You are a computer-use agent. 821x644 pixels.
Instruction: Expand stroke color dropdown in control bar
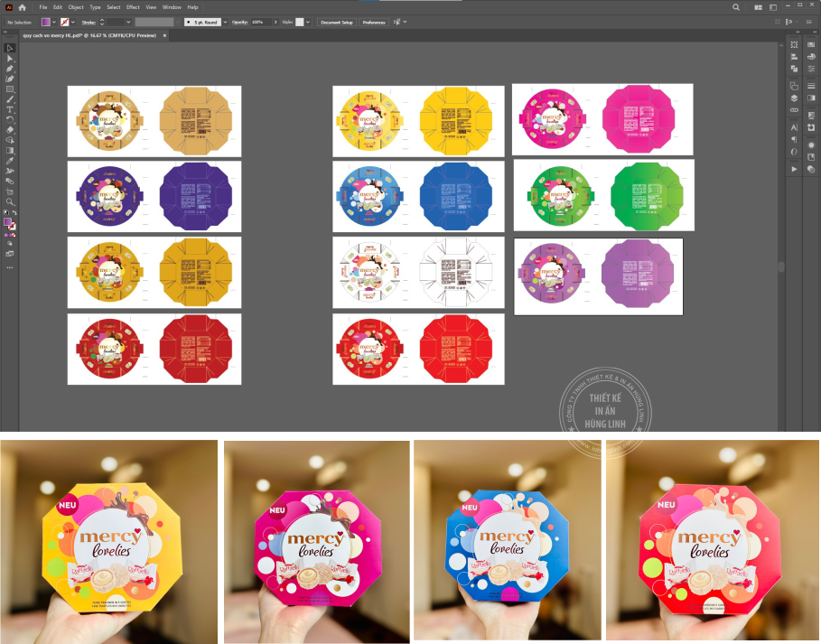click(73, 22)
